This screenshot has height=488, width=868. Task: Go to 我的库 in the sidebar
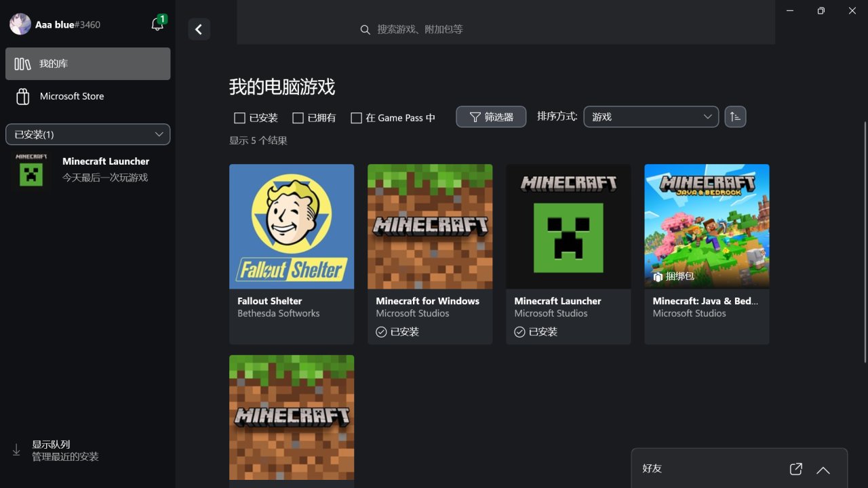click(88, 64)
